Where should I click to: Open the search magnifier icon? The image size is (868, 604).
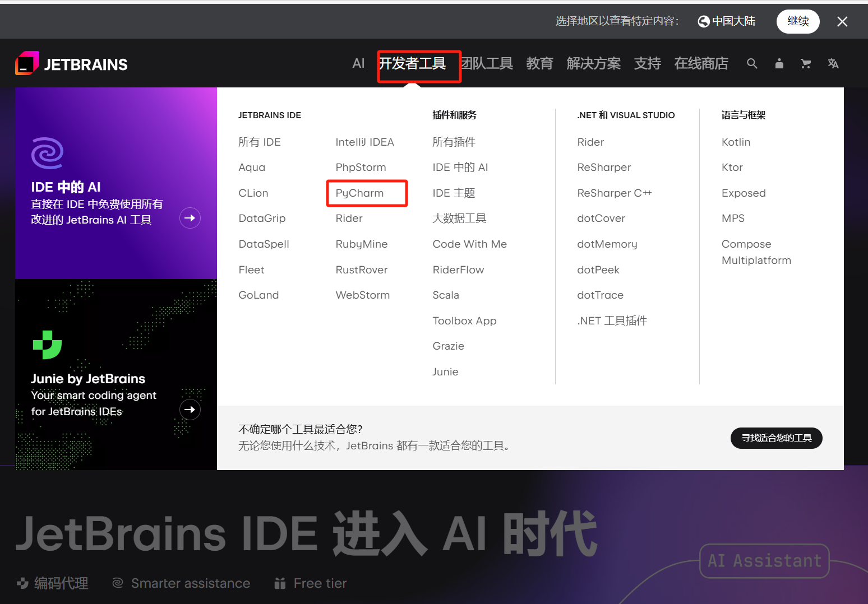752,63
